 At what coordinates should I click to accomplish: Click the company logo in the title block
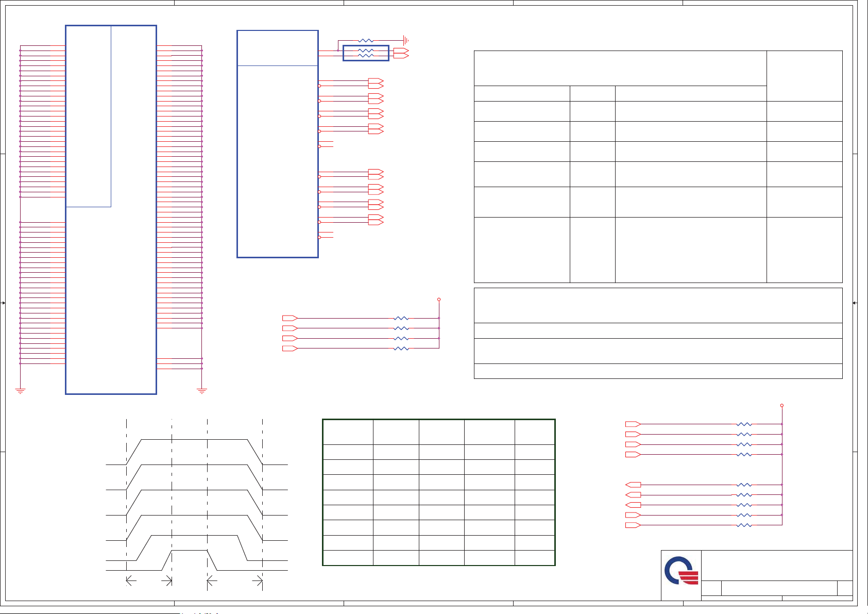click(681, 570)
